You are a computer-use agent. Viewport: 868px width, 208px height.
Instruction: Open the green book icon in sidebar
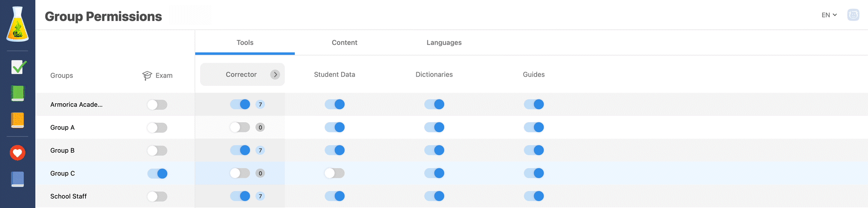pos(17,93)
